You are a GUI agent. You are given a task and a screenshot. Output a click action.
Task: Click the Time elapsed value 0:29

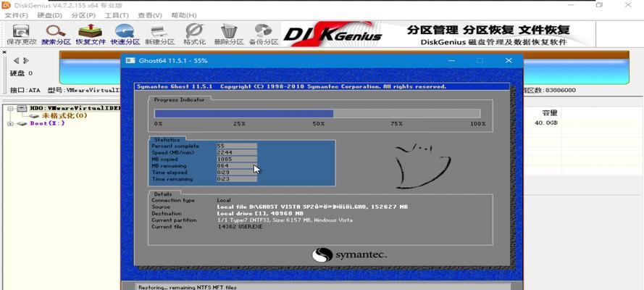click(x=237, y=172)
